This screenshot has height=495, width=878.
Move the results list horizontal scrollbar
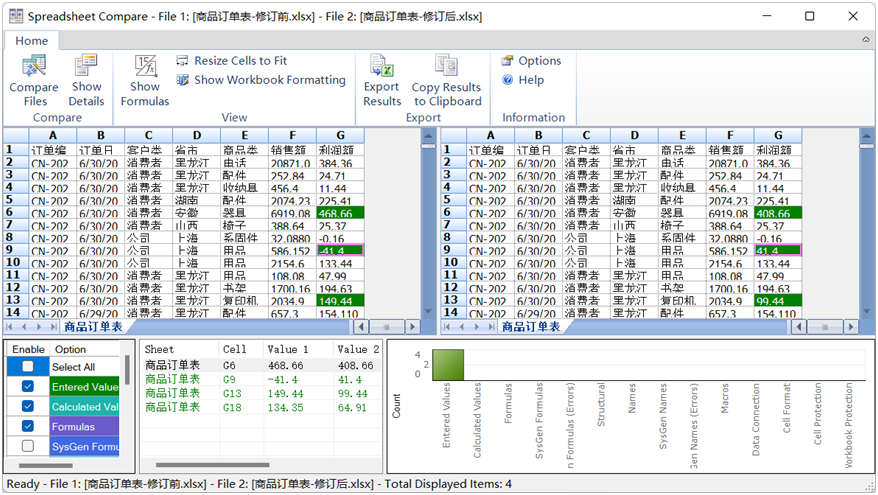pyautogui.click(x=213, y=465)
